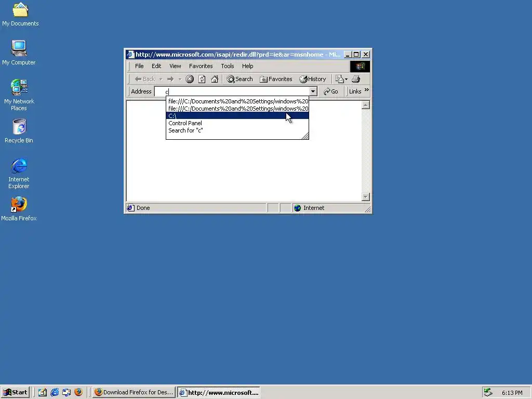Switch to Download Firefox taskbar button

134,392
